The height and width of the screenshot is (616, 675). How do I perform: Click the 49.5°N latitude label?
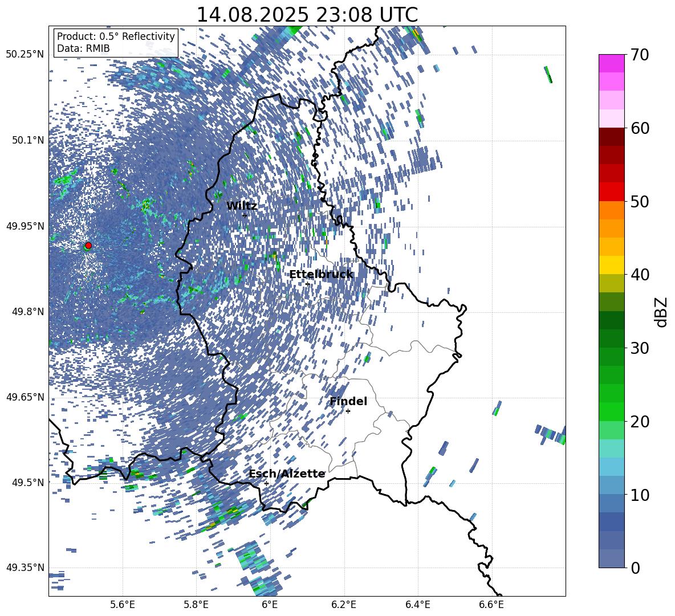click(28, 482)
